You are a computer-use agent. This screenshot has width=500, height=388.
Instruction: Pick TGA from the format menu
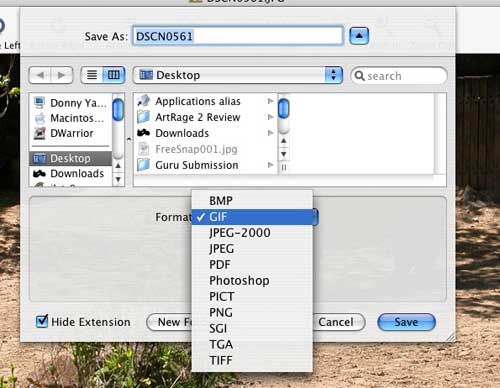[252, 344]
